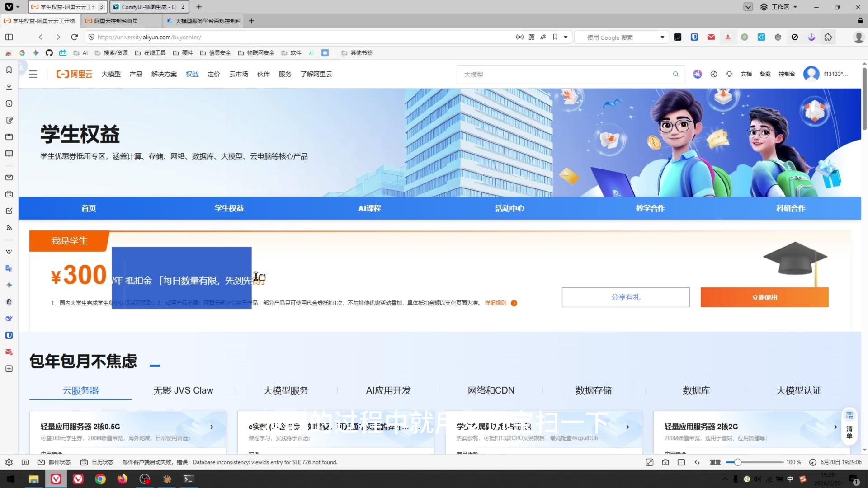Click the 立即使用 orange button

[x=764, y=297]
